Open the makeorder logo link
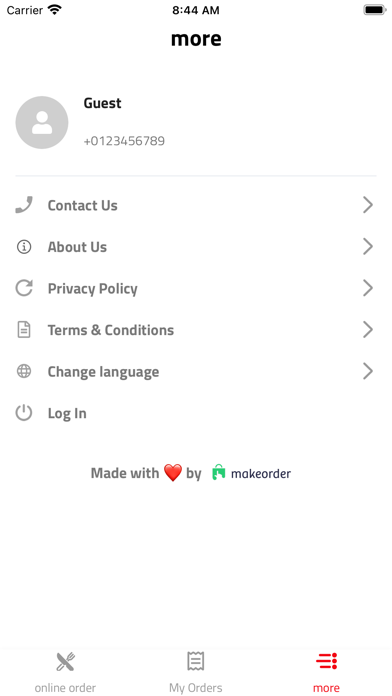 coord(251,473)
